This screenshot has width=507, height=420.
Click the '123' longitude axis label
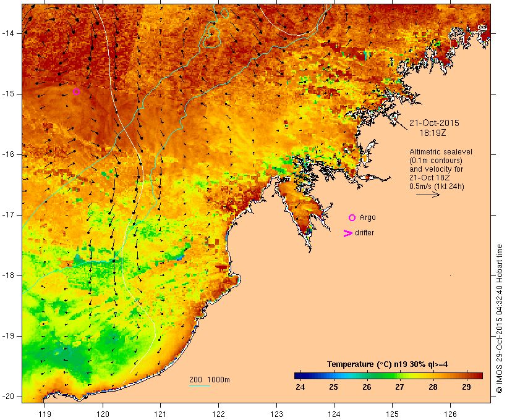pyautogui.click(x=276, y=414)
